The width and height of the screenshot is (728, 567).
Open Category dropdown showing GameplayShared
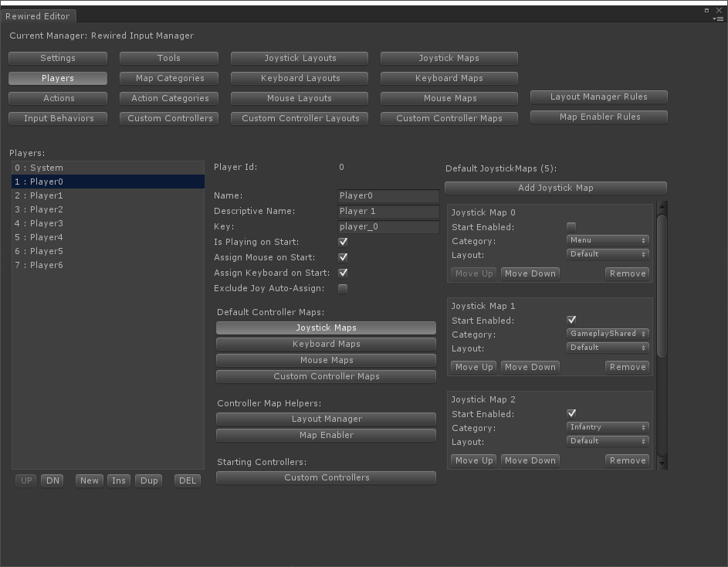coord(608,334)
